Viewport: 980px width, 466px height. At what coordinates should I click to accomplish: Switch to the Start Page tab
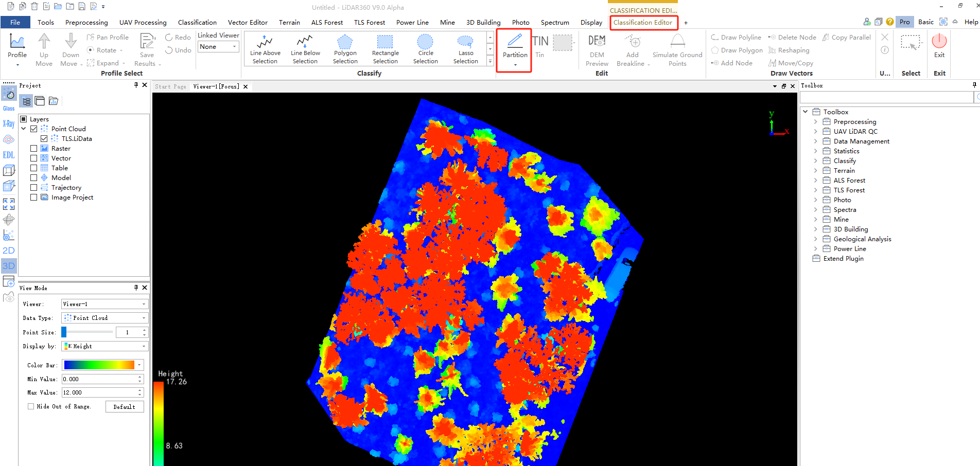coord(170,86)
